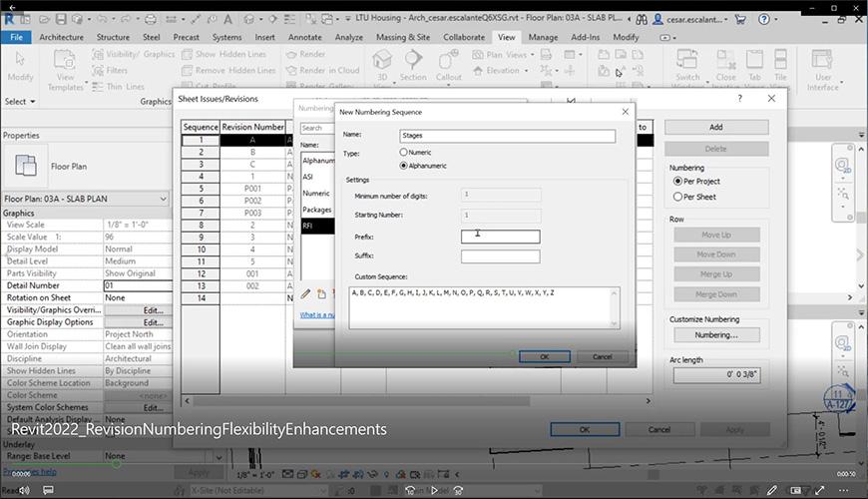Click the Visibility/Graphics ribbon tool

134,54
